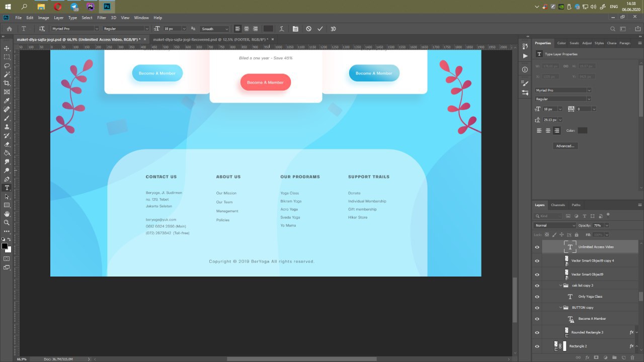Add a layer mask

click(596, 357)
